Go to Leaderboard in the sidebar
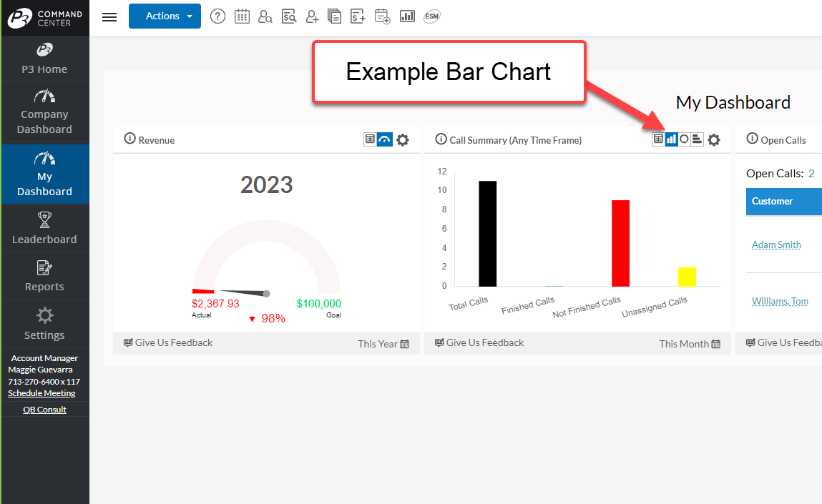 point(44,228)
